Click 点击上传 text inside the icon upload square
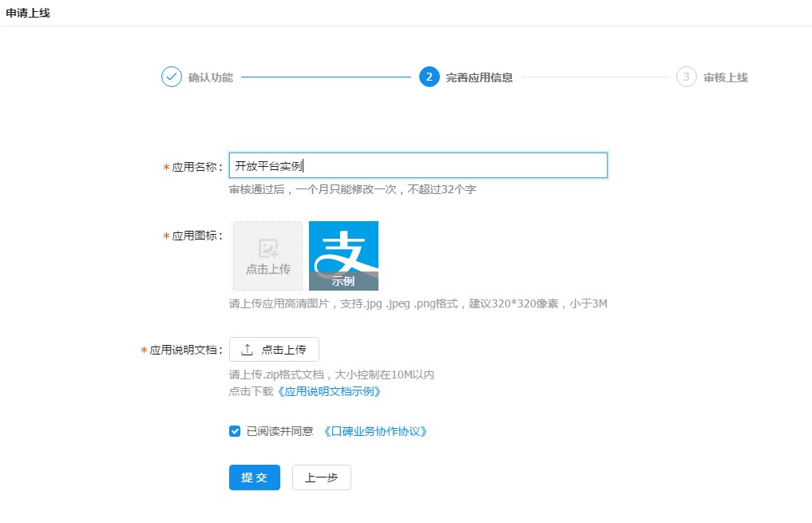This screenshot has height=523, width=812. click(267, 267)
